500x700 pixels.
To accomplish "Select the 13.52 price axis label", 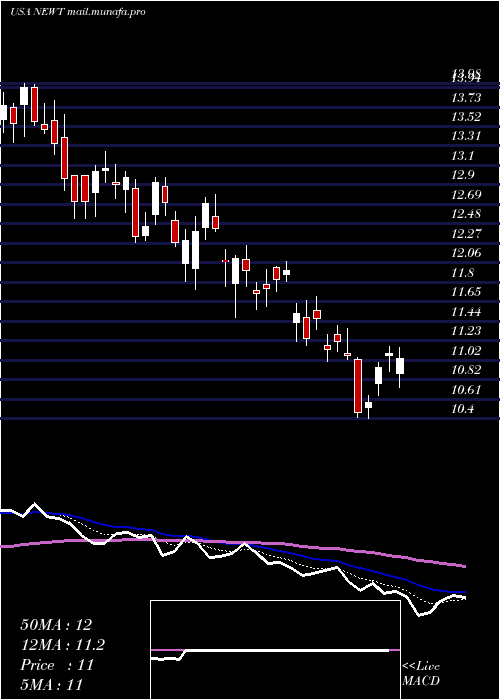I will [467, 117].
